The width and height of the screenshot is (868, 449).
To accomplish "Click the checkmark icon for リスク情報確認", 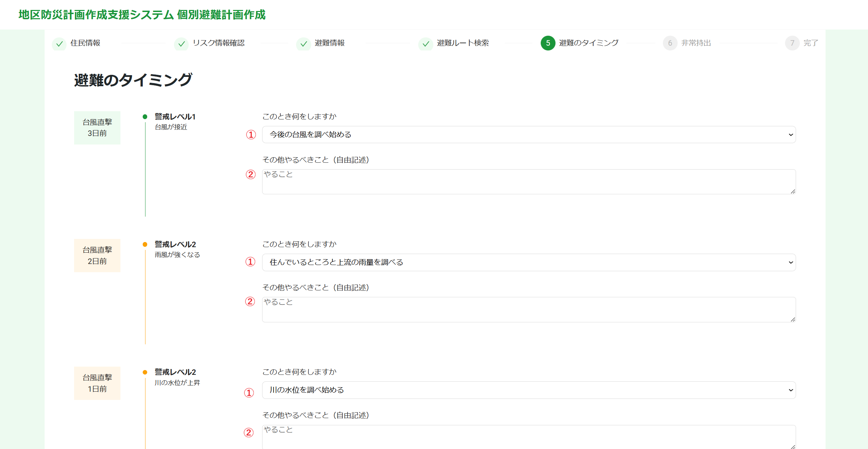I will [181, 44].
